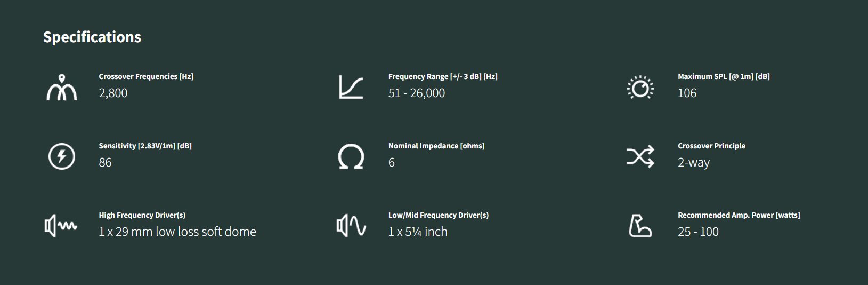Click the Crossover Frequencies icon
Screen dimensions: 868x285
point(62,88)
